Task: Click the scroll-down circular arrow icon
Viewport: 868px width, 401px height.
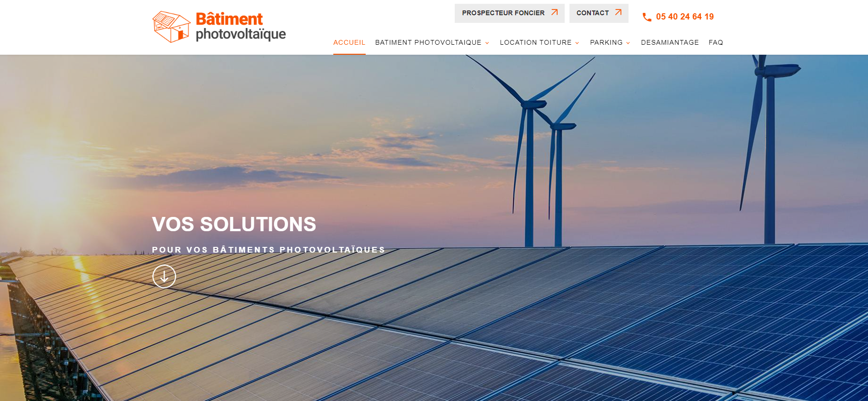Action: [164, 276]
